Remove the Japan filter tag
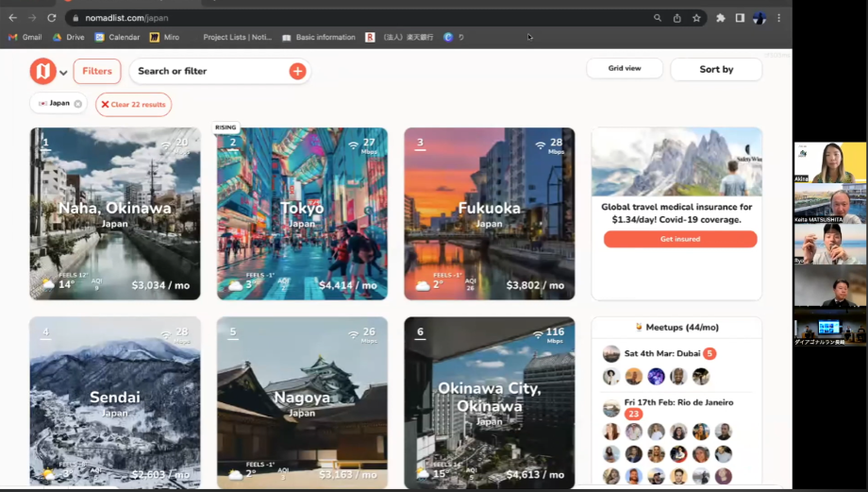 coord(78,104)
